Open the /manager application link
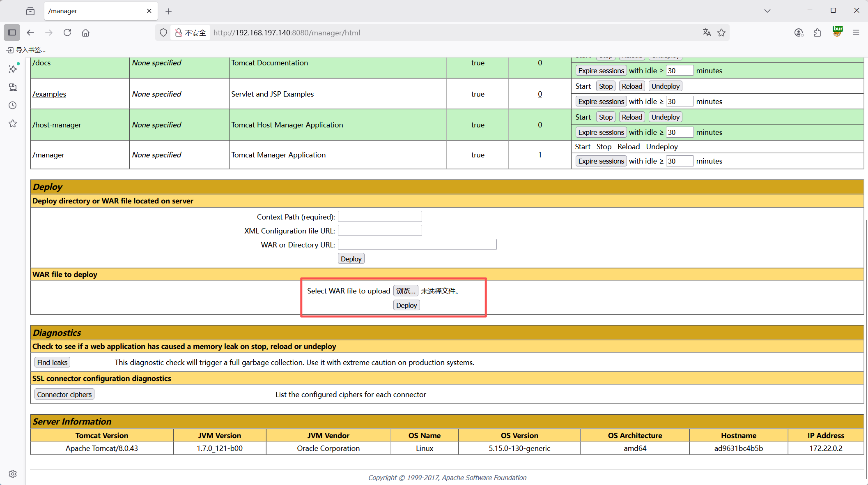This screenshot has width=868, height=485. 48,155
